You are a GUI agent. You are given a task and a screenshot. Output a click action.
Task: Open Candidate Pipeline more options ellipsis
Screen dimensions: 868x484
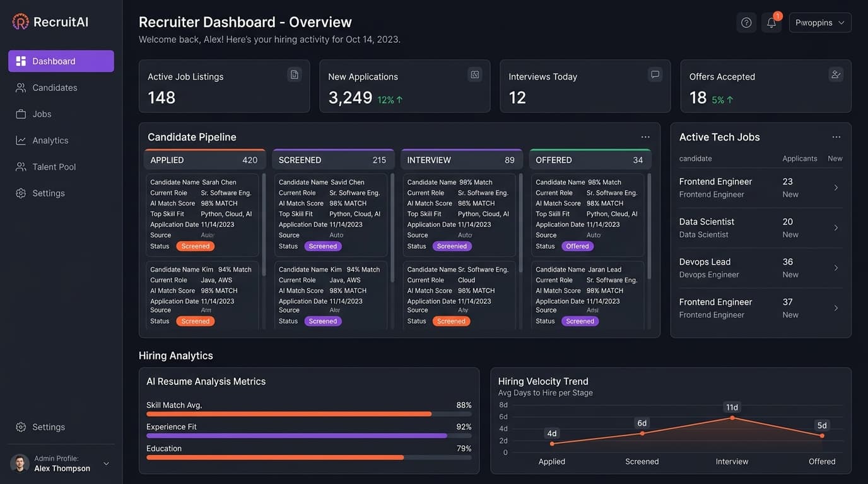(645, 137)
